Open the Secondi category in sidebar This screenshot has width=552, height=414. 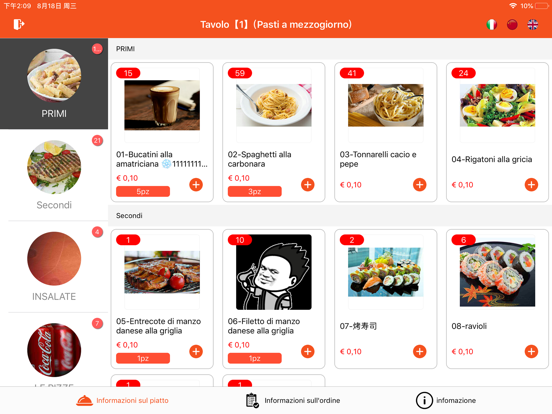(54, 175)
